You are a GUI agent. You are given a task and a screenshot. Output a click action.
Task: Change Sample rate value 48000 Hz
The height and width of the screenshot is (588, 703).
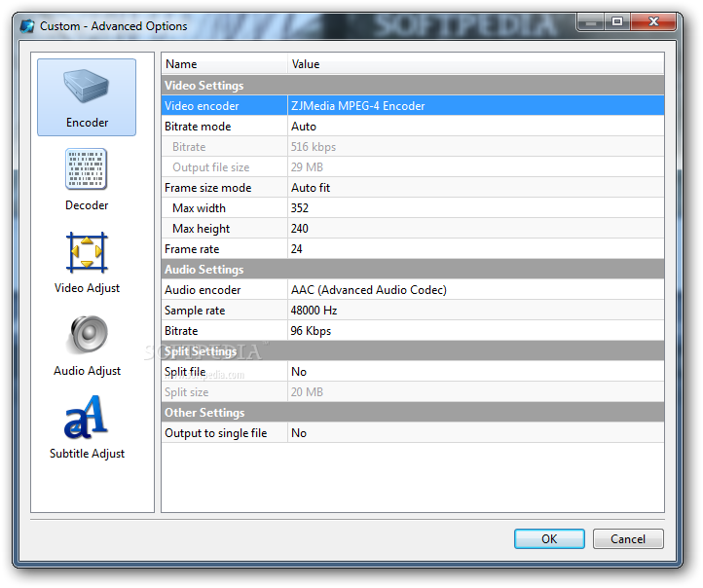(476, 311)
